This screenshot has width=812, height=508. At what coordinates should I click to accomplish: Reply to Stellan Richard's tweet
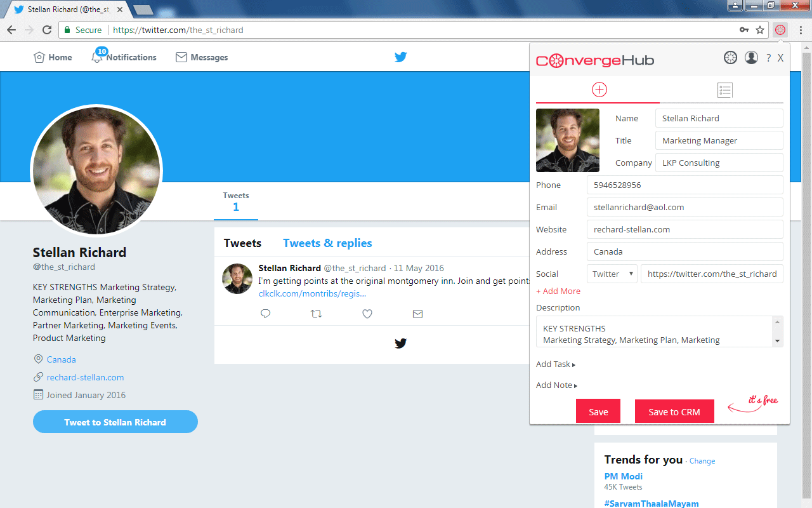pos(266,314)
